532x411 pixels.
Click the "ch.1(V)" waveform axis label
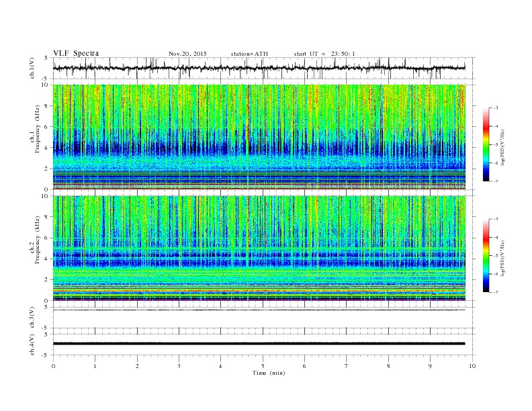click(x=32, y=68)
